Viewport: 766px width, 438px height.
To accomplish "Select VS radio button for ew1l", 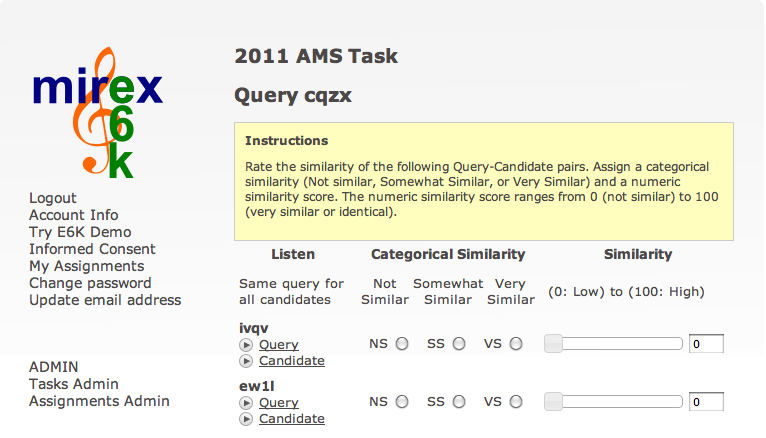I will tap(516, 402).
